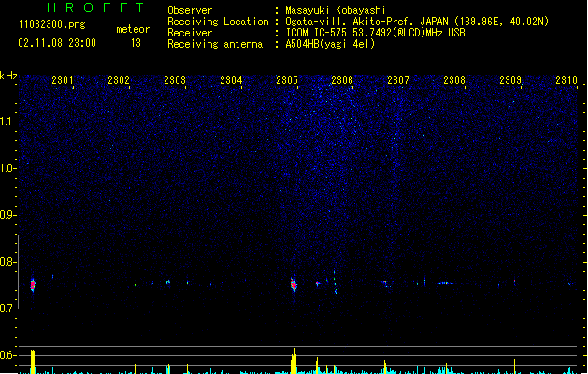Click the ICOM IC-575 receiver text
This screenshot has width=588, height=374.
(x=375, y=33)
